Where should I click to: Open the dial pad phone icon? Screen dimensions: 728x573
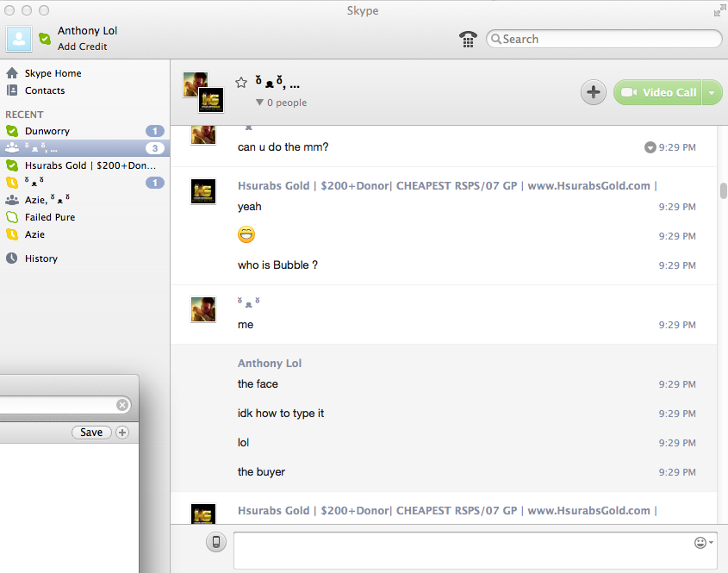468,39
